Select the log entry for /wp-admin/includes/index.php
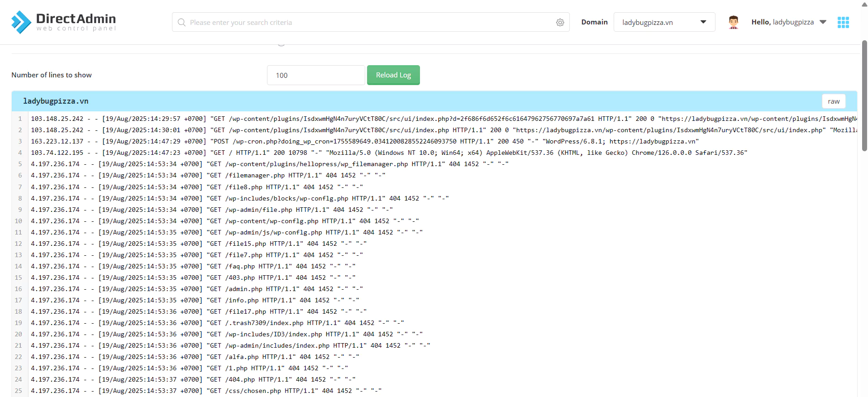The width and height of the screenshot is (868, 397). pos(230,345)
